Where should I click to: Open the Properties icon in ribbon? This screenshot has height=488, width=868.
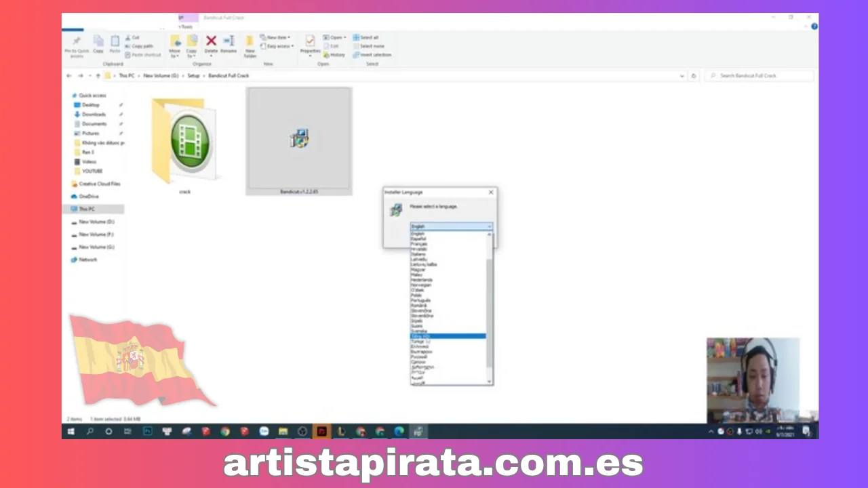(x=310, y=41)
